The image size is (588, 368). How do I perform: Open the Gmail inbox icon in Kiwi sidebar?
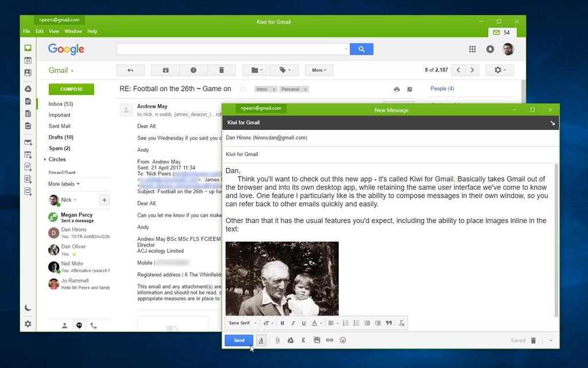[x=28, y=48]
